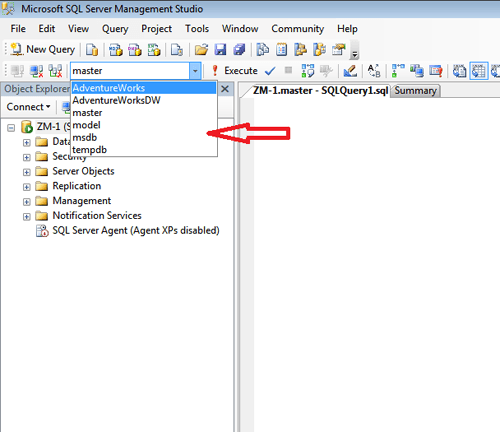This screenshot has width=500, height=432.
Task: Expand the Replication node
Action: coord(27,187)
